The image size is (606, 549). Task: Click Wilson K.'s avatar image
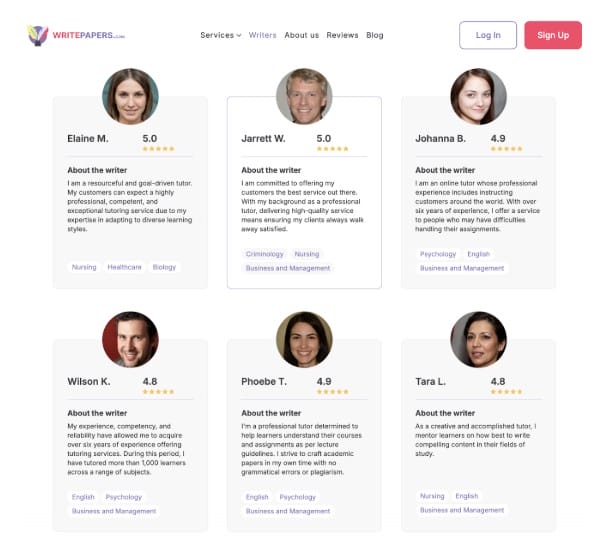pos(130,340)
